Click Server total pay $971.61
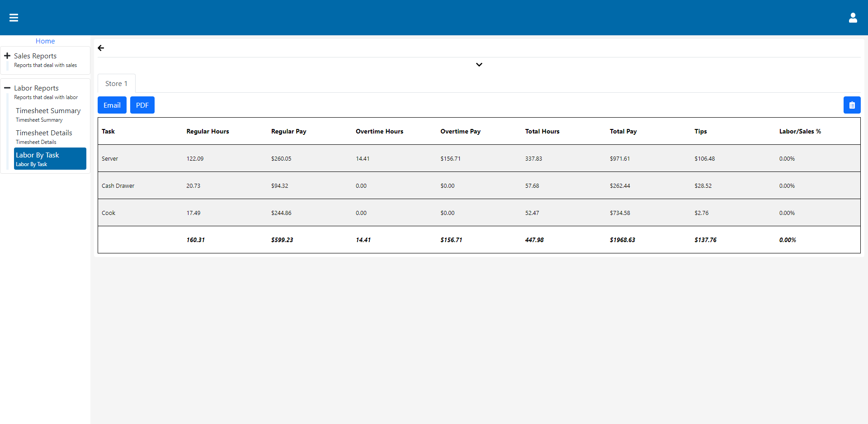 coord(620,158)
